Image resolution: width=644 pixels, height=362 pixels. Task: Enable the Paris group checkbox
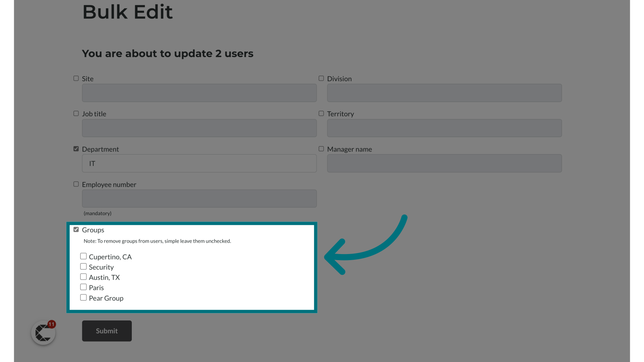84,287
